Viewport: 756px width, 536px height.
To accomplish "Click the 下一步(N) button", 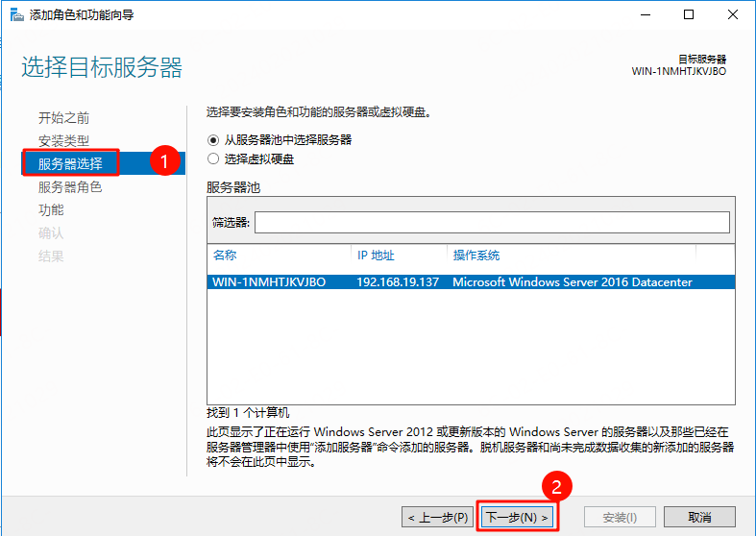I will point(518,517).
